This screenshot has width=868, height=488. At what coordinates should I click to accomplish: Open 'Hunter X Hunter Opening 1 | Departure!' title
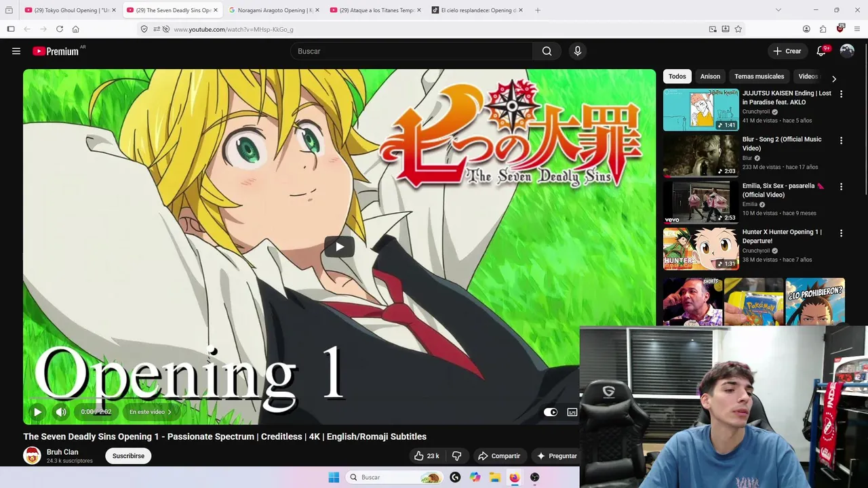coord(782,237)
